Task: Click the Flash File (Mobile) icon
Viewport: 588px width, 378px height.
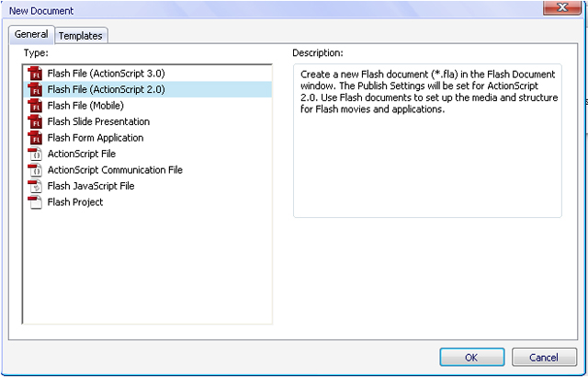Action: pyautogui.click(x=35, y=106)
